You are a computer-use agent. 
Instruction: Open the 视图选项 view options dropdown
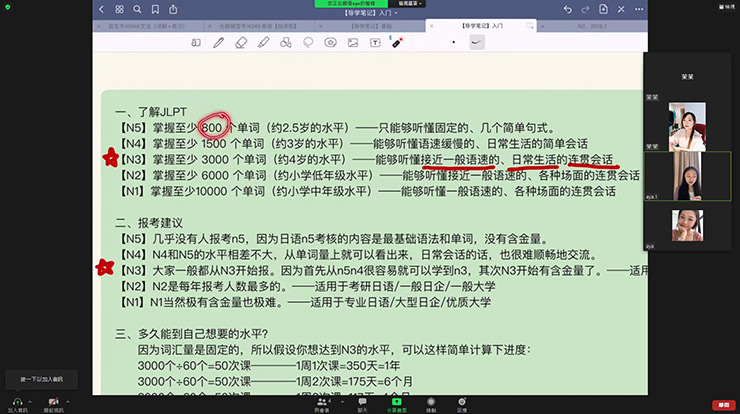[x=409, y=3]
